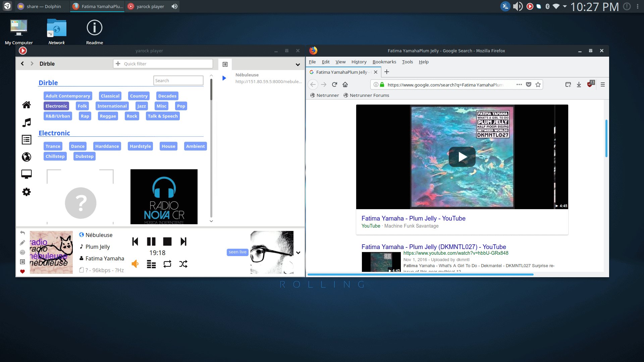Viewport: 644px width, 362px height.
Task: Select the Talk & Speech genre tag
Action: (x=163, y=116)
